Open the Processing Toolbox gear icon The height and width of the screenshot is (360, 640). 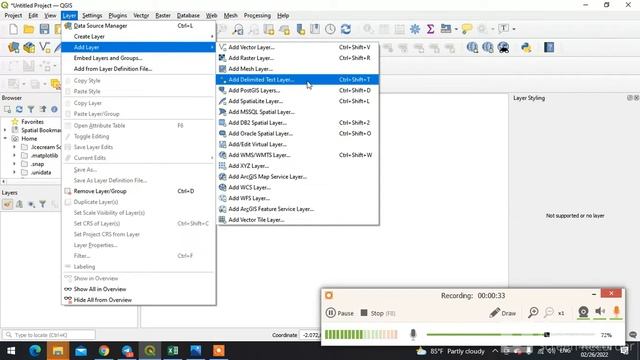point(415,29)
